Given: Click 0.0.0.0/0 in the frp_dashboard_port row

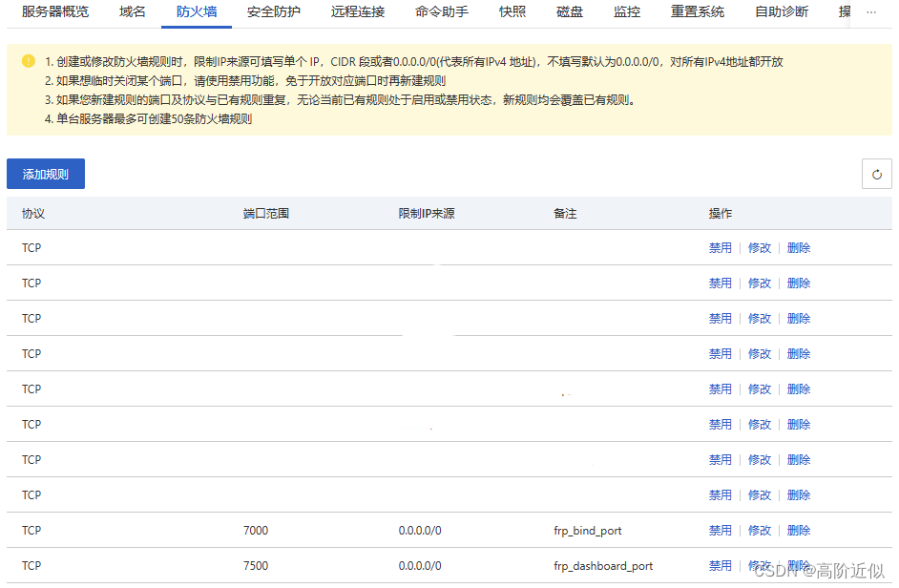Looking at the screenshot, I should (420, 566).
